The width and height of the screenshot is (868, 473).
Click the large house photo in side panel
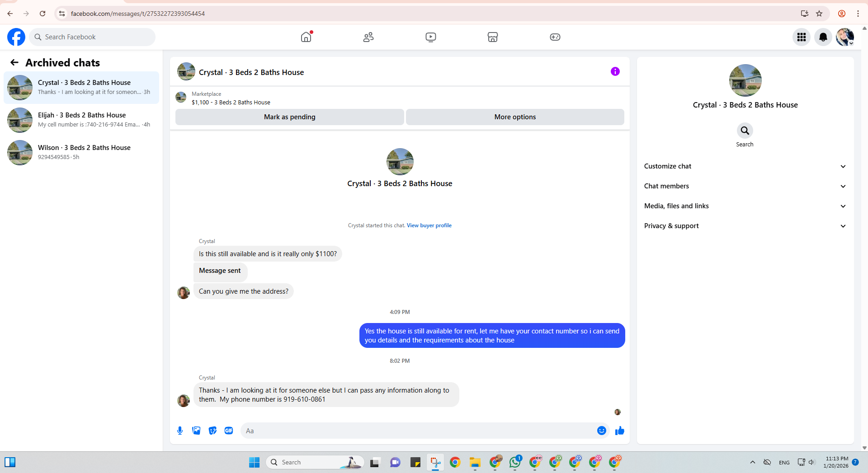(745, 80)
